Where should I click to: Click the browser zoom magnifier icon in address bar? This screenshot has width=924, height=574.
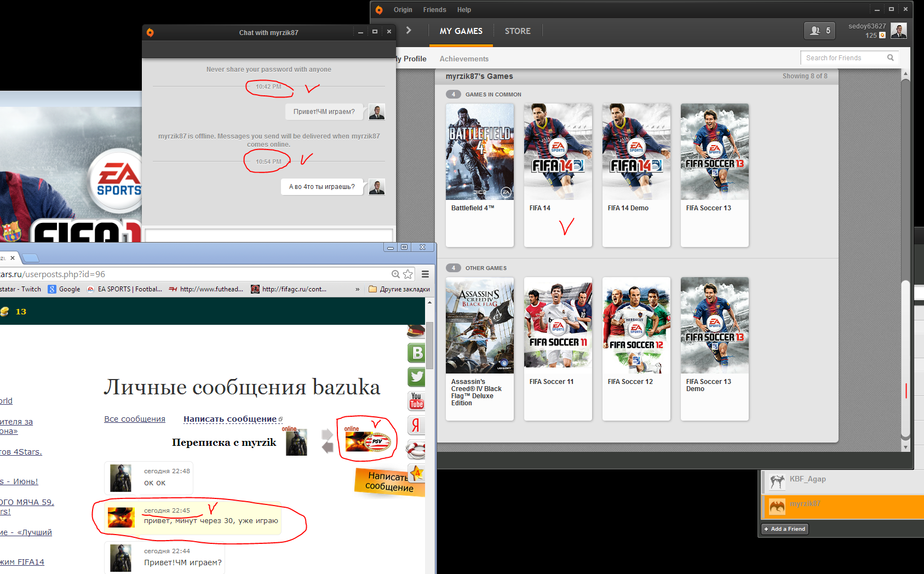[x=395, y=274]
